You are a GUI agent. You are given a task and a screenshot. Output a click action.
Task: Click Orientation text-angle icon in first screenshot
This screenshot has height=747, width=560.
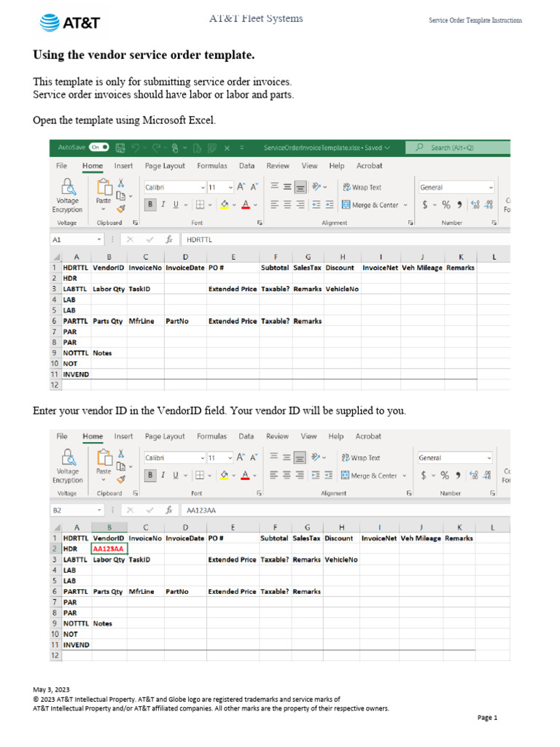point(316,187)
